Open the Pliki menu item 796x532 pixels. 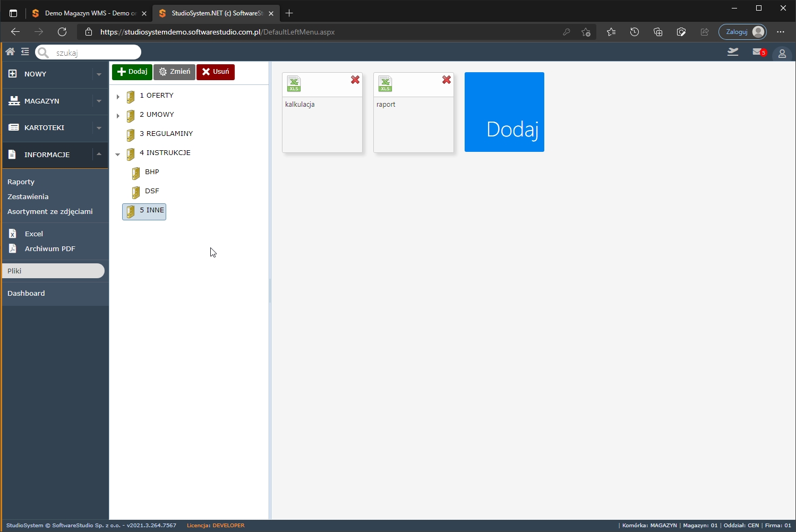tap(53, 271)
